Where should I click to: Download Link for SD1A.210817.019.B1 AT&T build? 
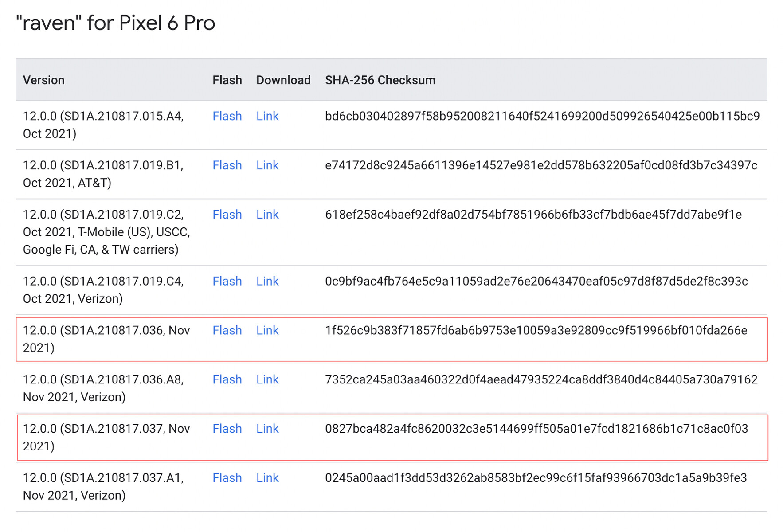pyautogui.click(x=267, y=165)
